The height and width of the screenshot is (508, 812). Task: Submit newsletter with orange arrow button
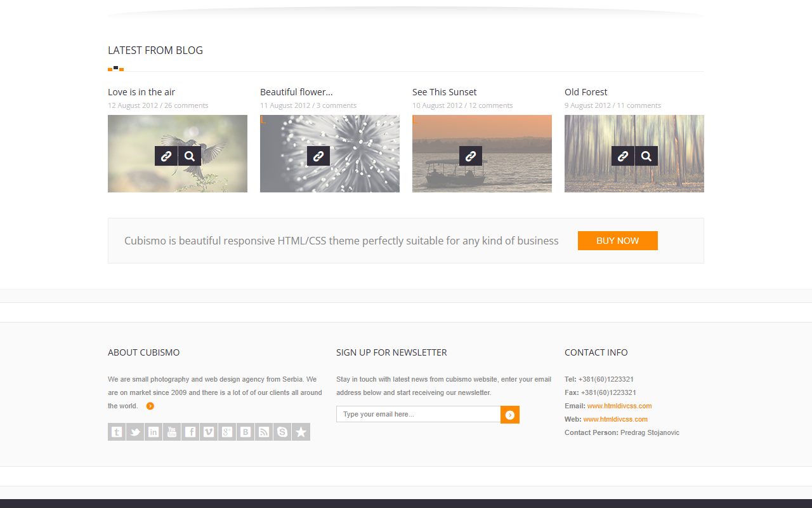coord(510,415)
